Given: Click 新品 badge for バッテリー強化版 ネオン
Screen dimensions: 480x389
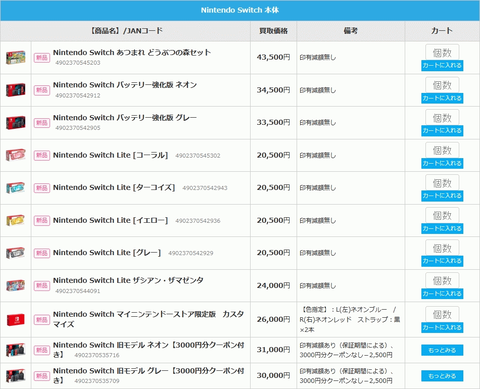Looking at the screenshot, I should [42, 90].
